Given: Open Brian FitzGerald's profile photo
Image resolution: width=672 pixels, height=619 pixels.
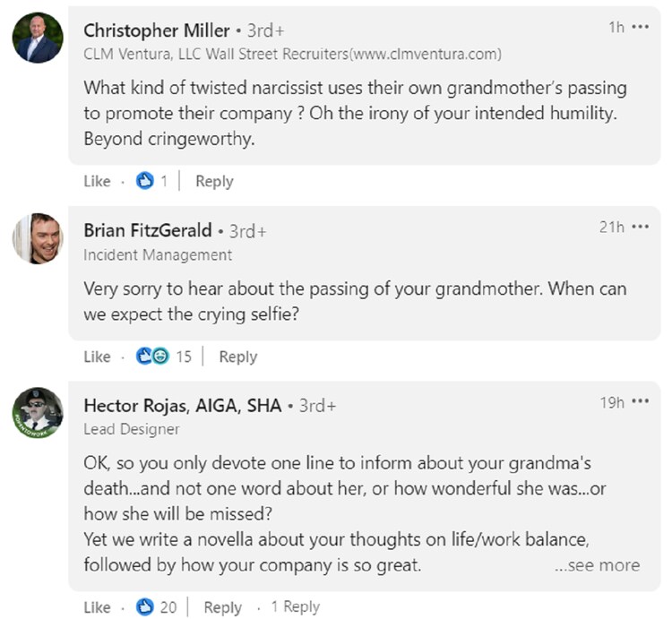Looking at the screenshot, I should tap(38, 238).
